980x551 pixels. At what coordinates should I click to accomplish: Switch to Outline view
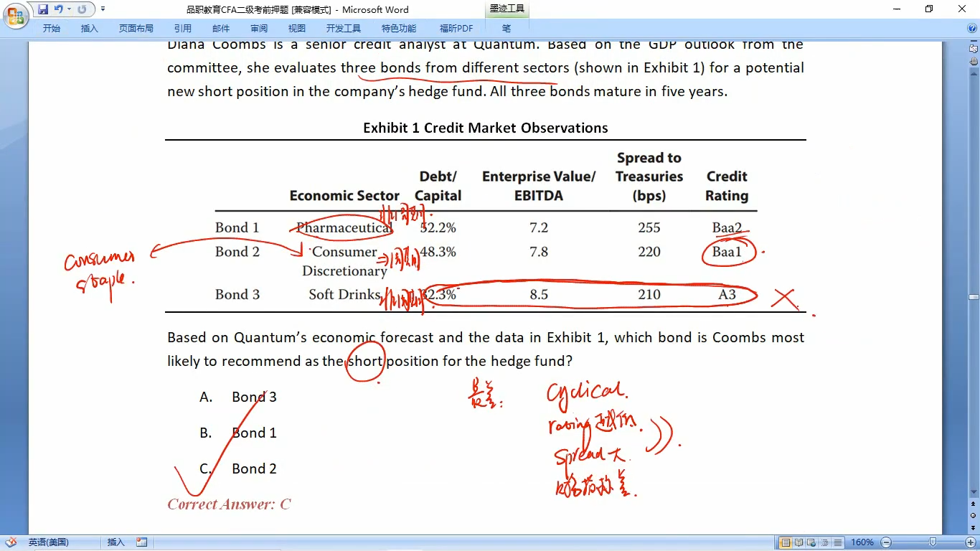coord(824,542)
